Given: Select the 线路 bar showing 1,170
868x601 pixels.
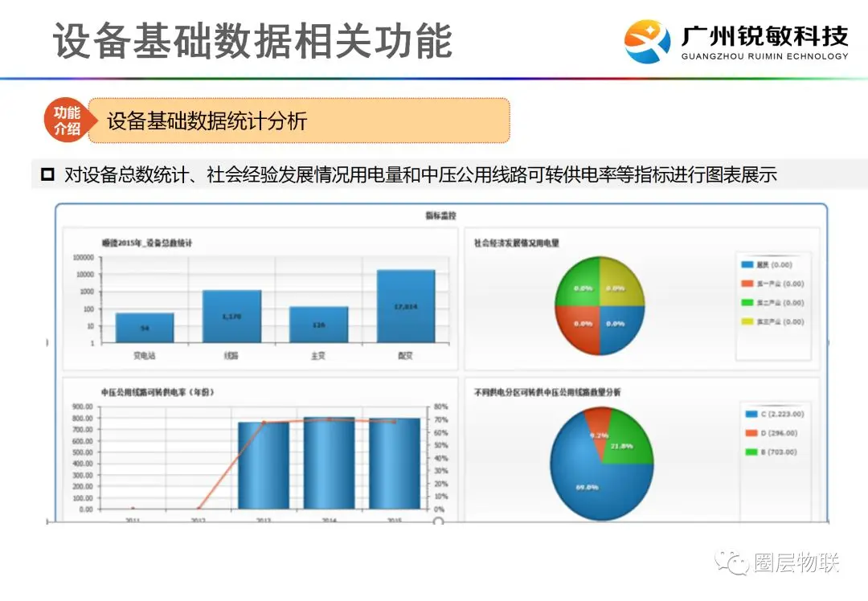Looking at the screenshot, I should pyautogui.click(x=231, y=316).
